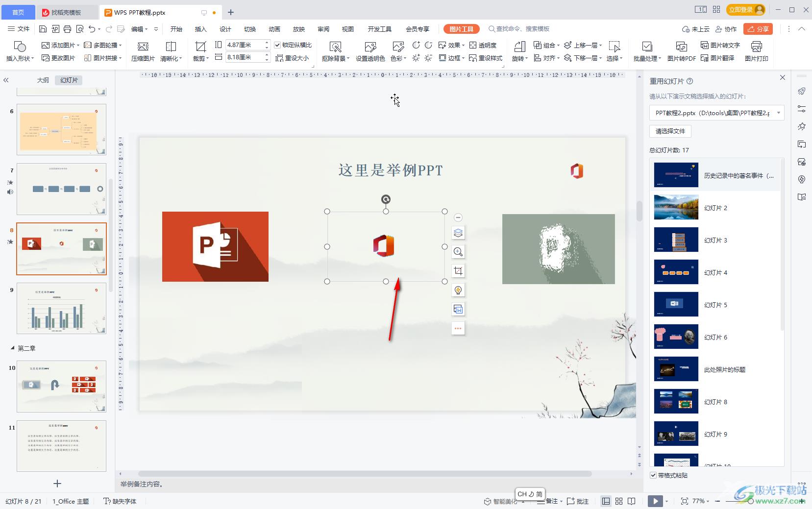Click the slide panel vertical scrollbar
Viewport: 812px width, 509px height.
[x=111, y=235]
